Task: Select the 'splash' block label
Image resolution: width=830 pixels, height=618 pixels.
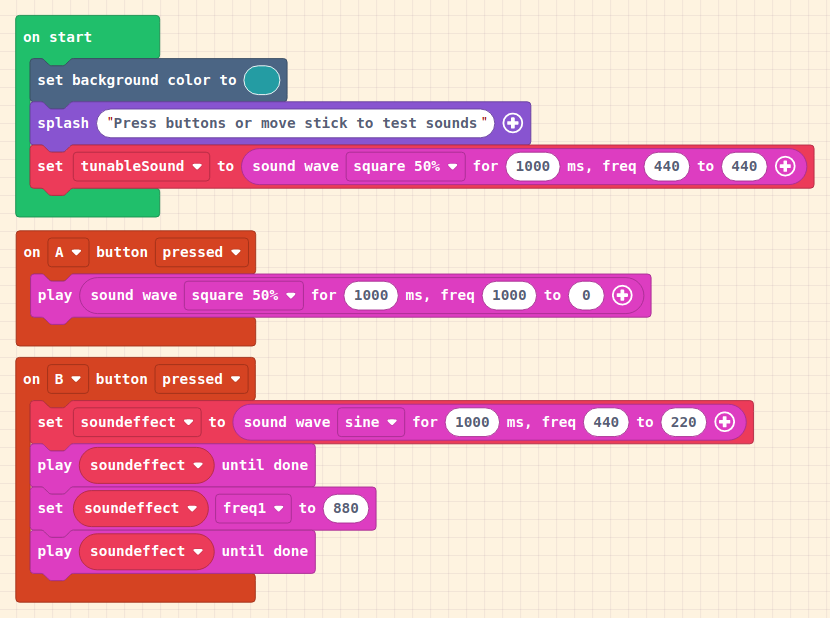Action: pyautogui.click(x=63, y=123)
